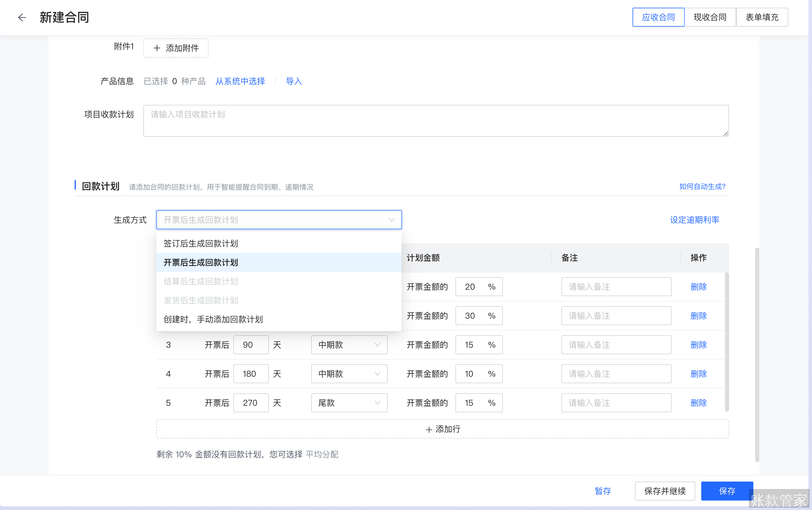Select 创建时，手动添加回款计划 option
This screenshot has height=510, width=812.
pos(213,319)
